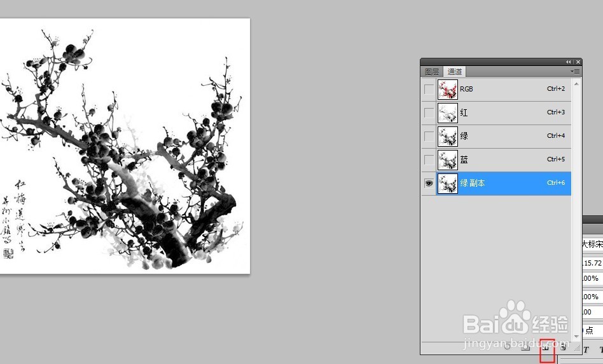Toggle visibility of the 绿 channel
Screen dimensions: 603x364
[429, 137]
